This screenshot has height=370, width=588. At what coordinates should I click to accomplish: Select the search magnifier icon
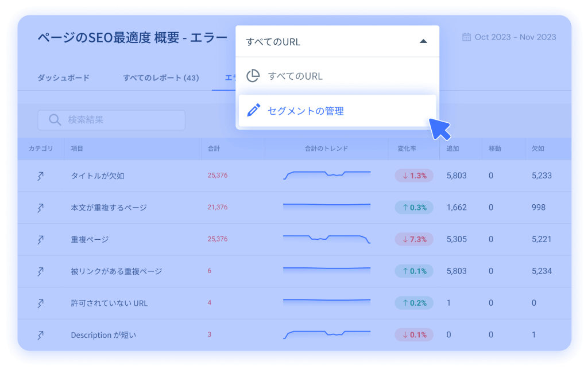tap(55, 120)
